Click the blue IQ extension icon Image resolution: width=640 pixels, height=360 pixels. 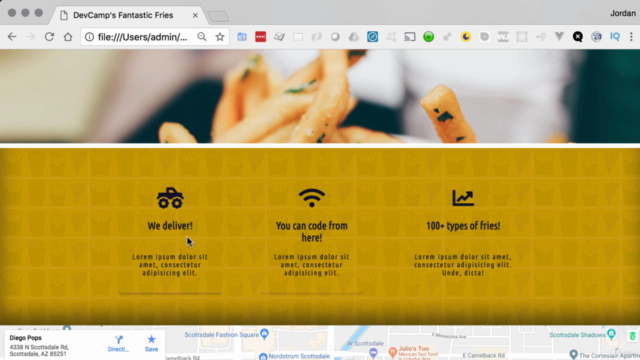[615, 37]
